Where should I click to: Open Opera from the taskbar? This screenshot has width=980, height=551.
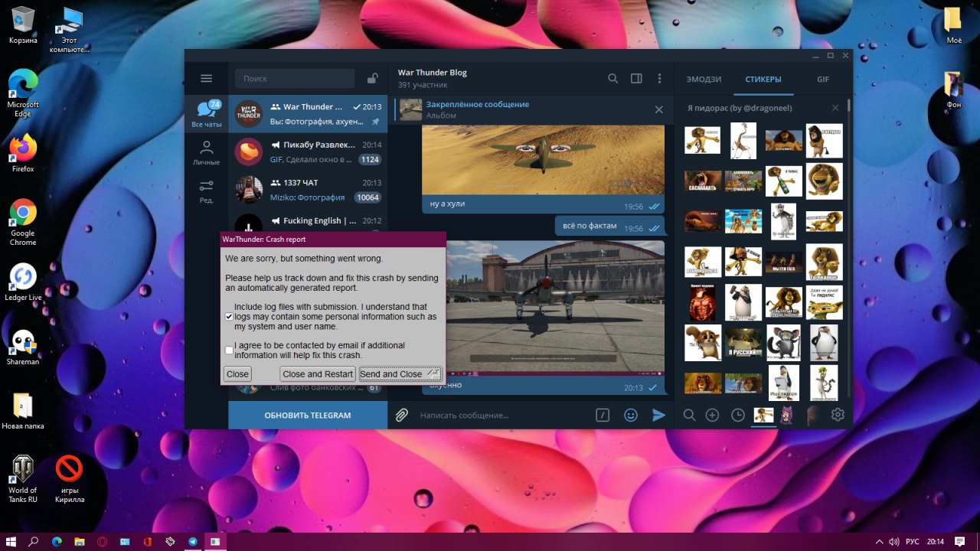pyautogui.click(x=102, y=541)
